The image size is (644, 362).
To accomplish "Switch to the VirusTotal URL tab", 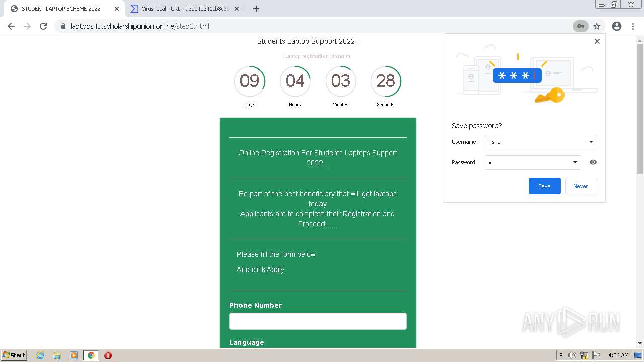I will coord(184,9).
